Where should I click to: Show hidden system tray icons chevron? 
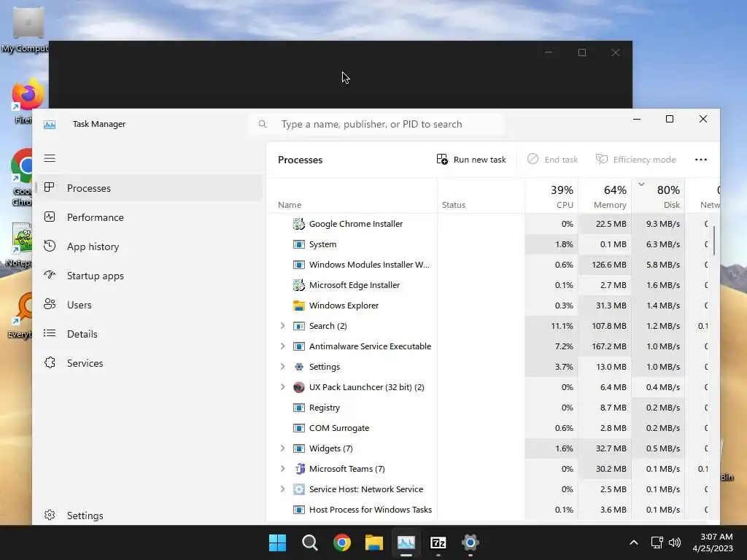[634, 542]
